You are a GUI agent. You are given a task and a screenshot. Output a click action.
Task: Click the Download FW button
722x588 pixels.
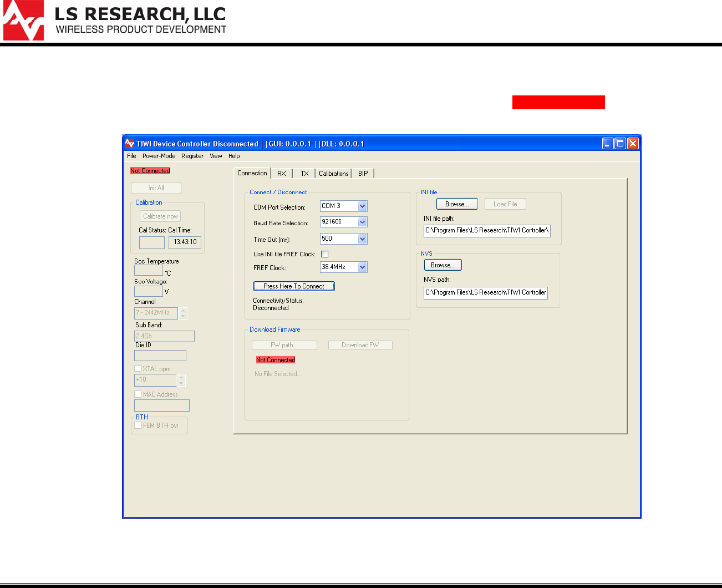[360, 345]
